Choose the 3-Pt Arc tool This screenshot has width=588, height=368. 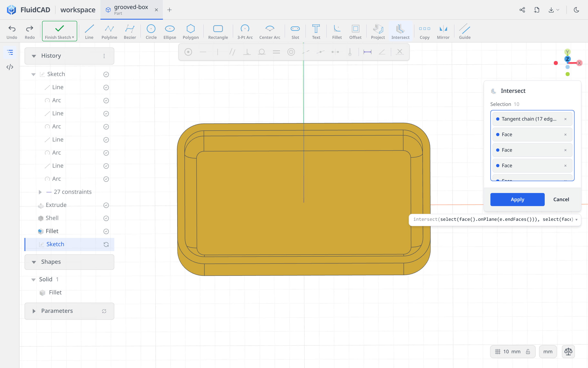[x=245, y=31]
